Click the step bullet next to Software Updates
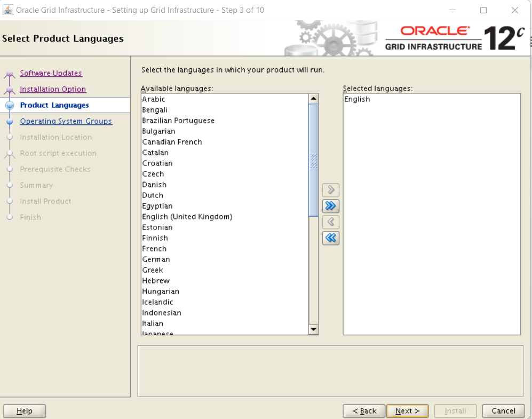Screen dimensions: 532x419 pyautogui.click(x=10, y=74)
